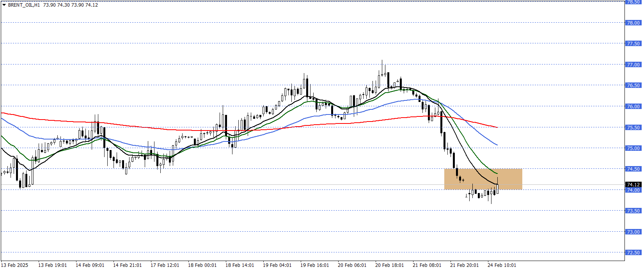Click the 18 Feb 00:01 time label

tap(202, 265)
